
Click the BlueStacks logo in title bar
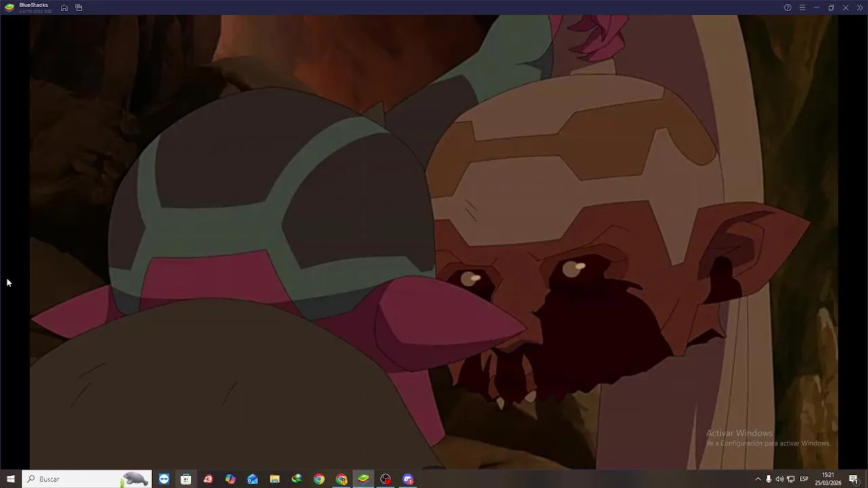coord(9,7)
